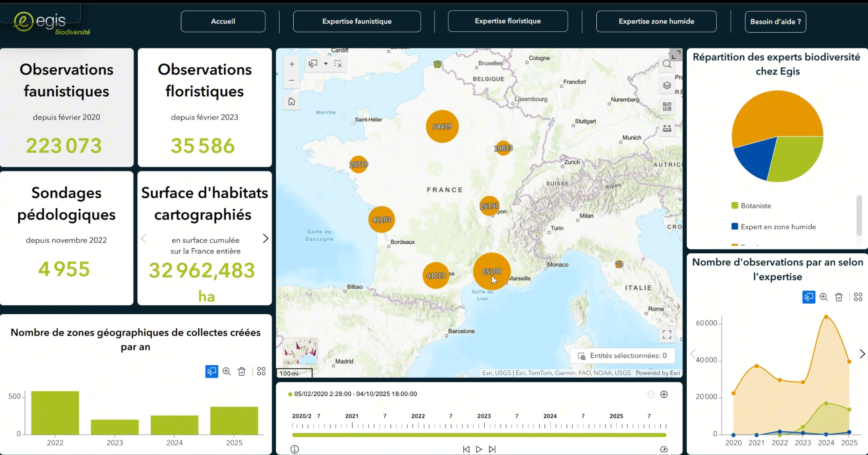Clear map selection with dashed-box X icon
This screenshot has width=868, height=455.
tap(338, 64)
